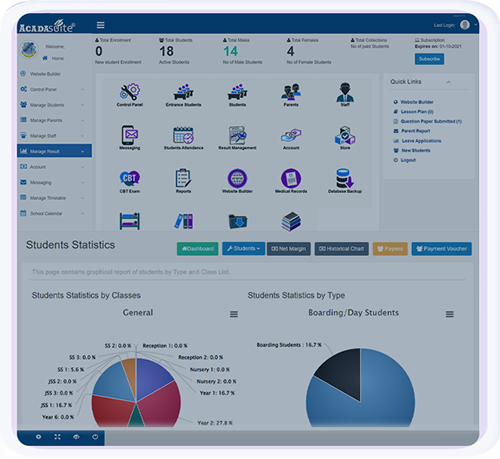
Task: Open the Students dropdown button
Action: pos(244,249)
